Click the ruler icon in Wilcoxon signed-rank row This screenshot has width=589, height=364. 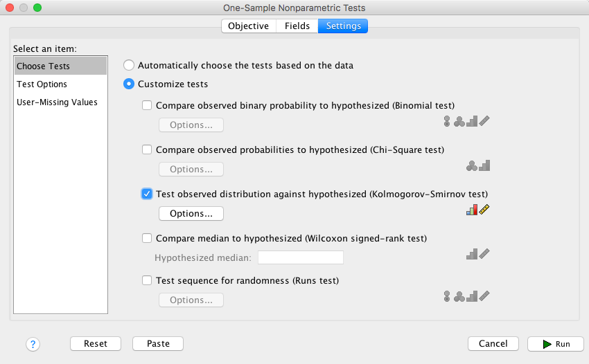(x=484, y=254)
